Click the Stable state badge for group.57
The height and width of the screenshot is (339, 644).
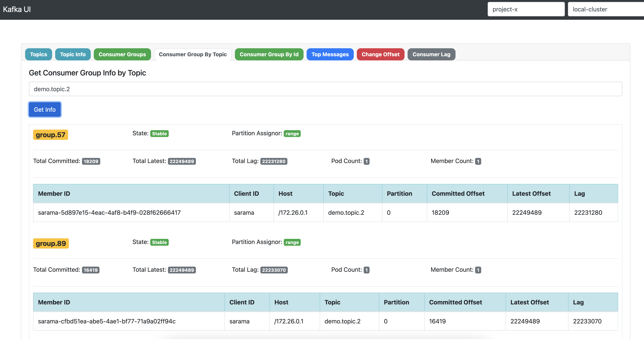point(159,134)
